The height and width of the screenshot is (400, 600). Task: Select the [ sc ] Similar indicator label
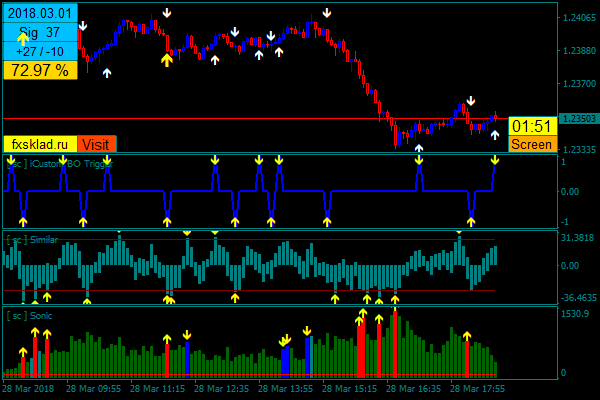[x=32, y=240]
